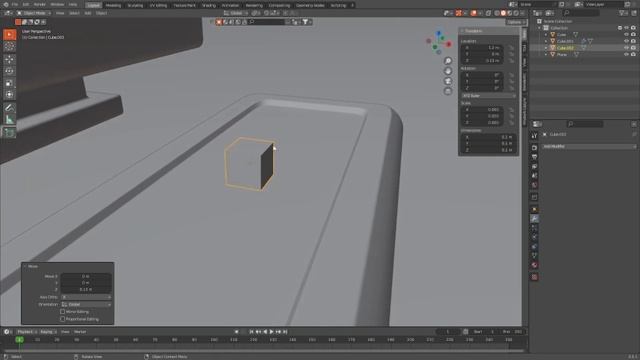The width and height of the screenshot is (640, 360).
Task: Open the Marker menu in timeline
Action: click(x=80, y=332)
